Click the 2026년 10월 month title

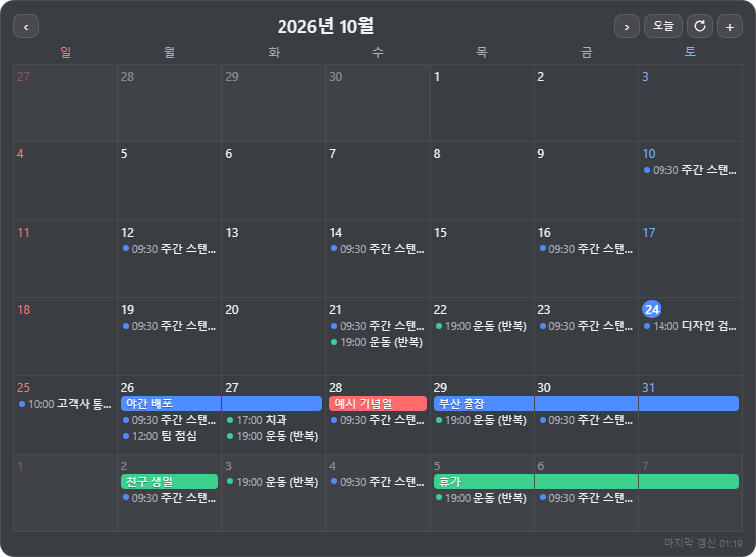click(325, 26)
